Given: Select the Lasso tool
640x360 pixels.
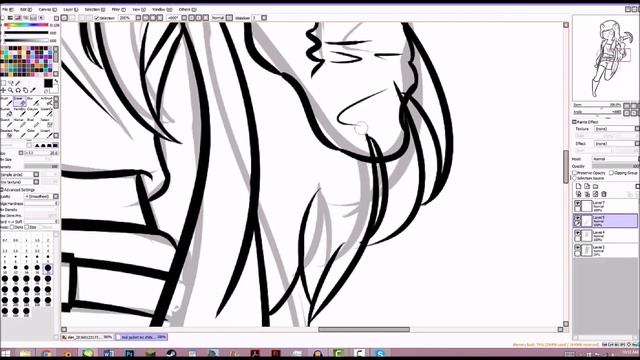Looking at the screenshot, I should coord(11,83).
